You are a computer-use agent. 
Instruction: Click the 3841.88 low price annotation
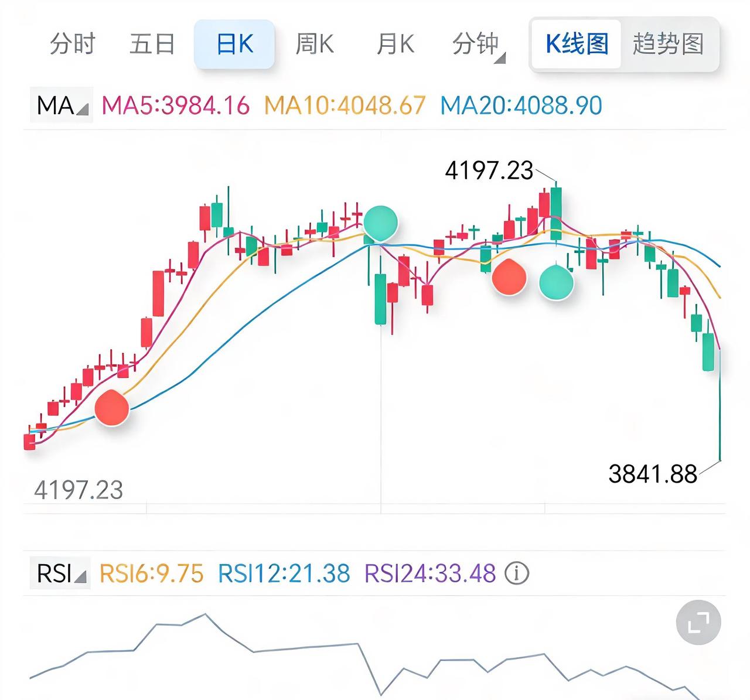tap(653, 472)
